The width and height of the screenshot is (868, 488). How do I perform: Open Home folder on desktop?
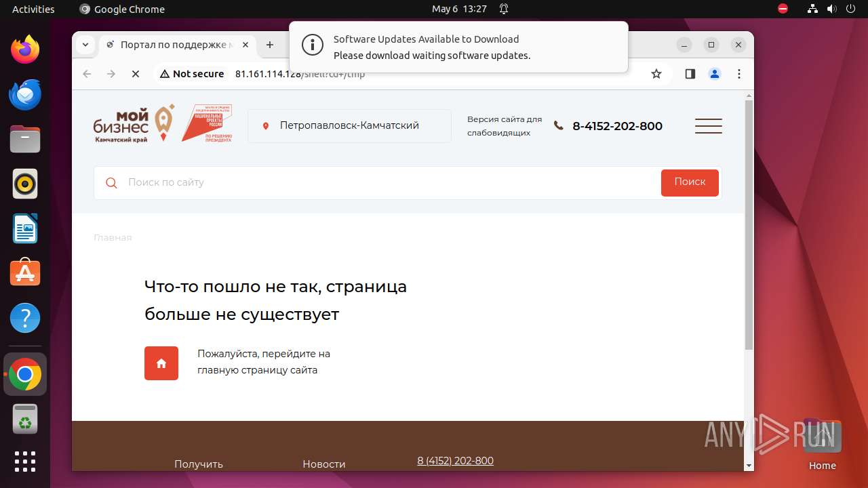point(822,445)
